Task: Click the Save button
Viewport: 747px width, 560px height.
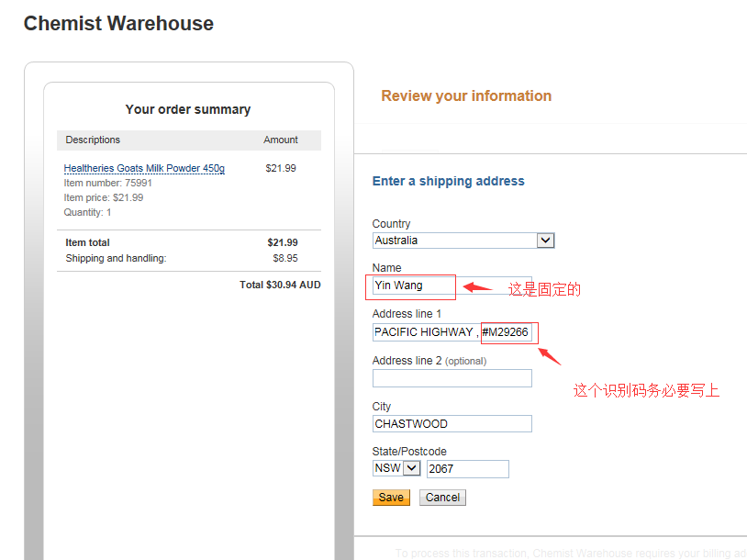Action: coord(391,497)
